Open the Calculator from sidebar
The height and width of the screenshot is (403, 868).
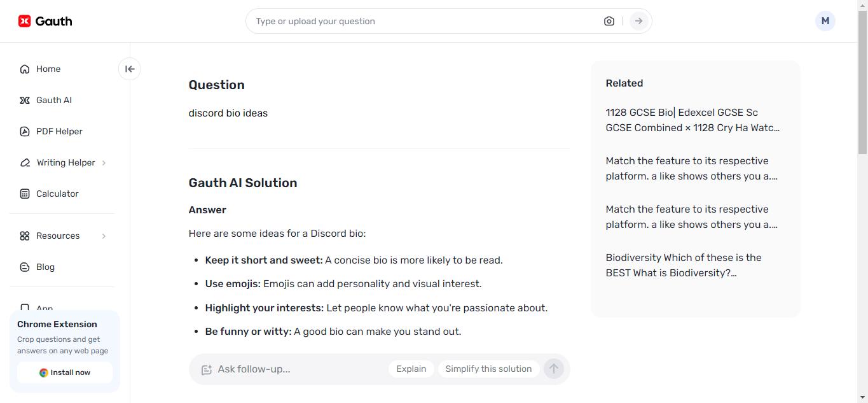pyautogui.click(x=57, y=194)
